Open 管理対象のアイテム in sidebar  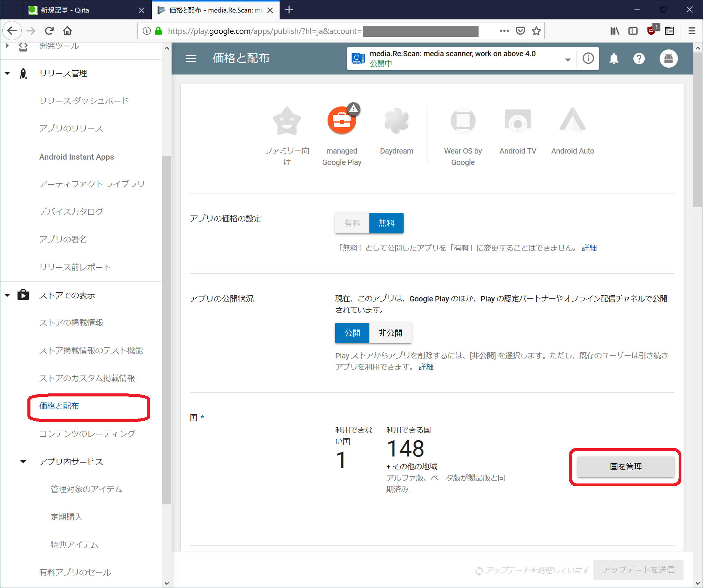[86, 489]
